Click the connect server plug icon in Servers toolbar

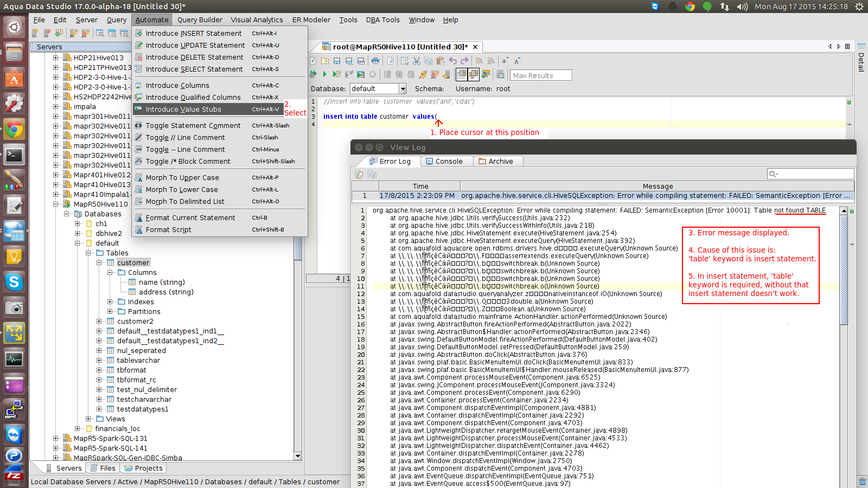click(x=73, y=33)
